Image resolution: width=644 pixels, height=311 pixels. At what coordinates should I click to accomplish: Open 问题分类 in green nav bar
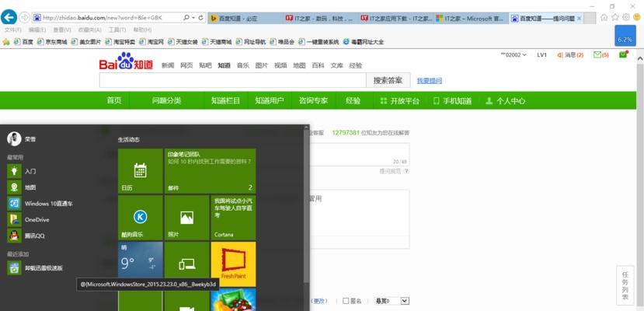click(166, 100)
